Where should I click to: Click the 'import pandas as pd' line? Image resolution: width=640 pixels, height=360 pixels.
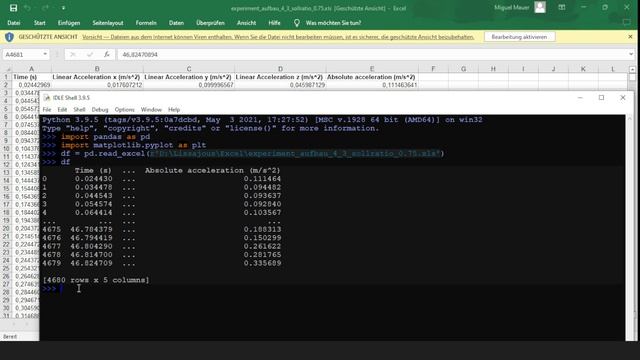coord(106,137)
